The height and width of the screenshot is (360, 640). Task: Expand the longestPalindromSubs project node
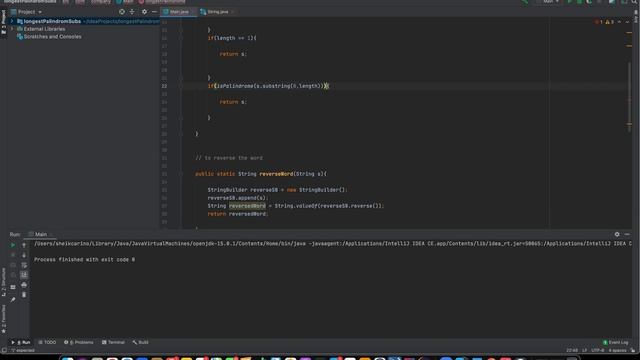coord(12,21)
